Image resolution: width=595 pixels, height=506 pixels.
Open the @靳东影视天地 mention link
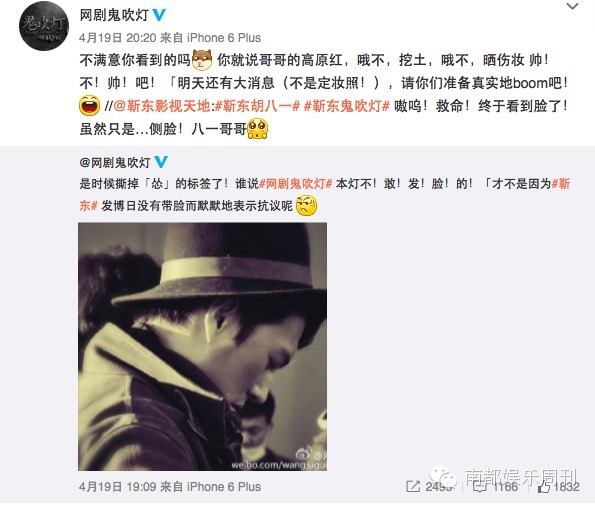pyautogui.click(x=162, y=106)
